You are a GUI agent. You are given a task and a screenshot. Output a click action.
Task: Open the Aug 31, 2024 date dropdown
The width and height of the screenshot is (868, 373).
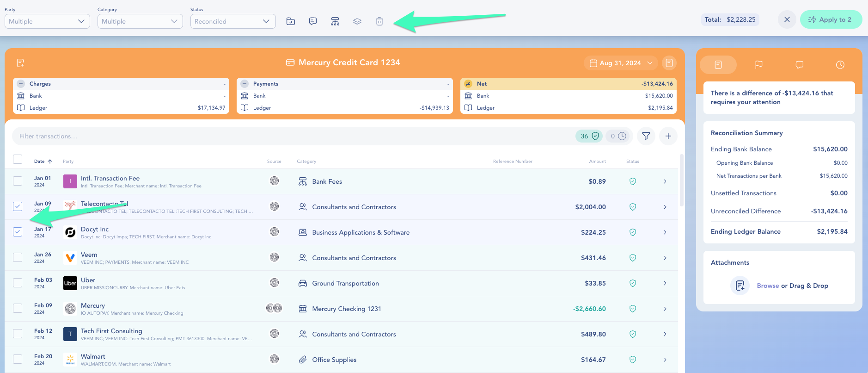(620, 63)
